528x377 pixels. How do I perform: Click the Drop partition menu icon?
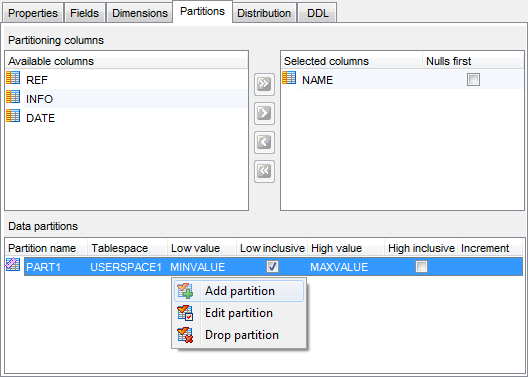pos(185,335)
